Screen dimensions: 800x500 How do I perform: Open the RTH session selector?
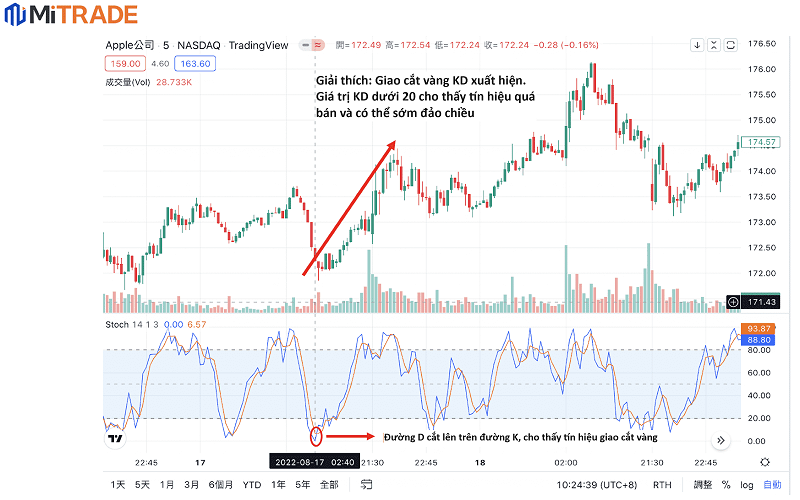tap(662, 484)
